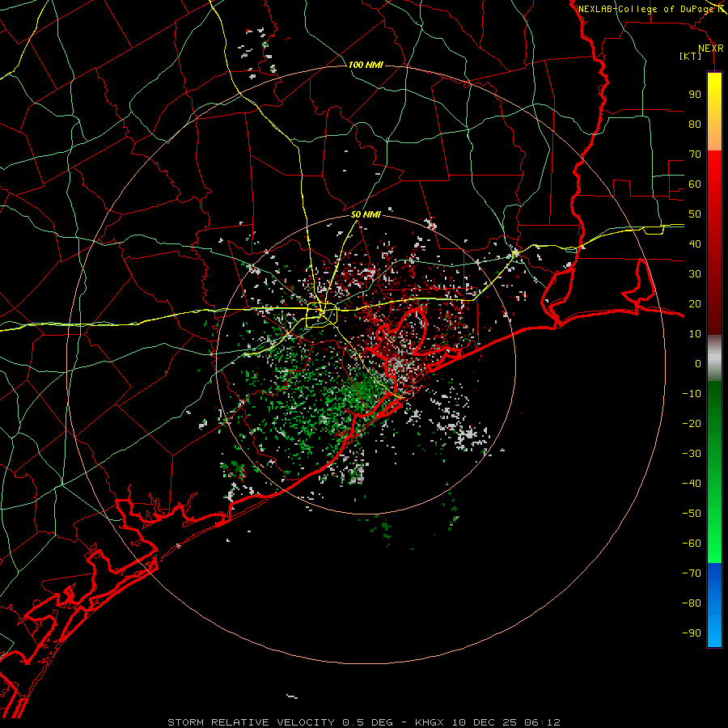Click the '-20' value on the velocity scale
Screen dimensions: 728x728
[692, 423]
